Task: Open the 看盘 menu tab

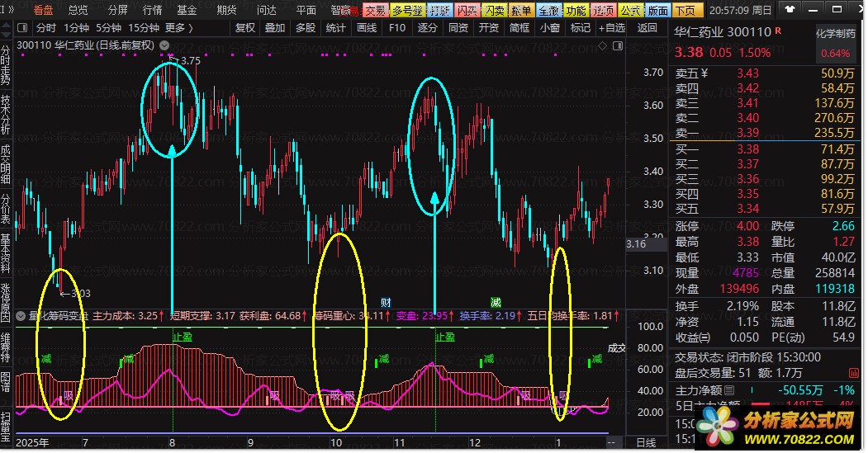Action: pyautogui.click(x=43, y=10)
